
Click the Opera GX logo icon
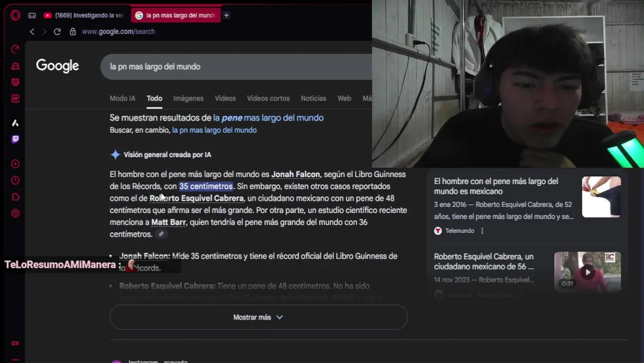click(15, 15)
